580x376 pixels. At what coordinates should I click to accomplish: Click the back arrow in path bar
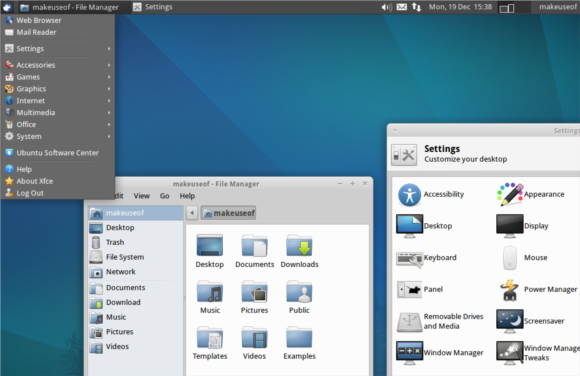coord(192,213)
